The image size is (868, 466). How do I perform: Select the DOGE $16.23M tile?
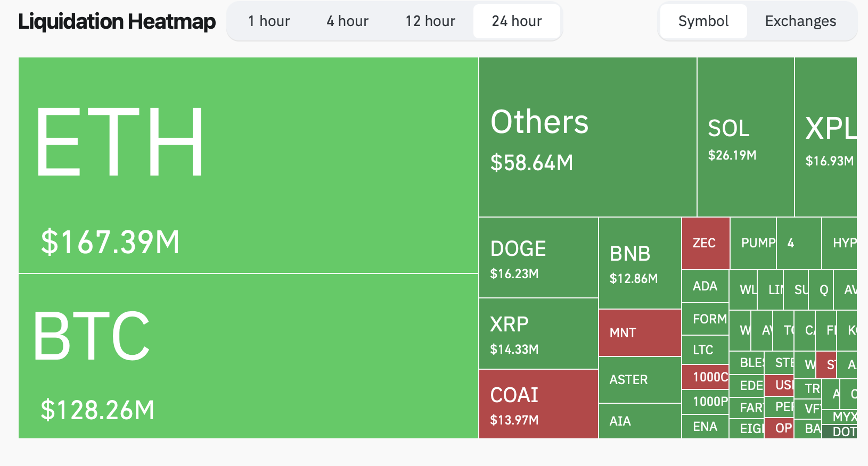538,257
